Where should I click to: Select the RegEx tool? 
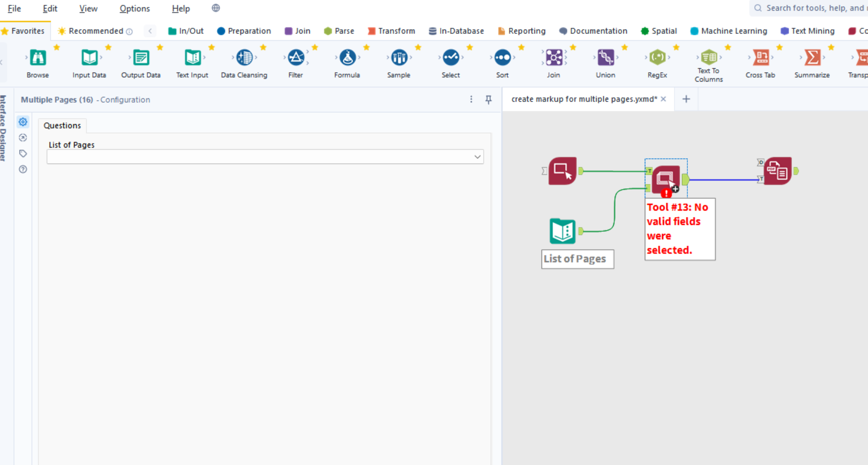(657, 57)
